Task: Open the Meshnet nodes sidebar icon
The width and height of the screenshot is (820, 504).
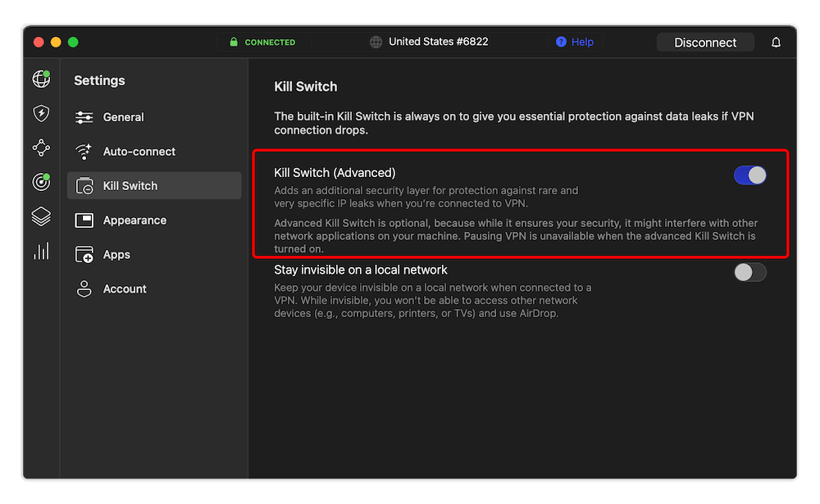Action: pyautogui.click(x=41, y=148)
